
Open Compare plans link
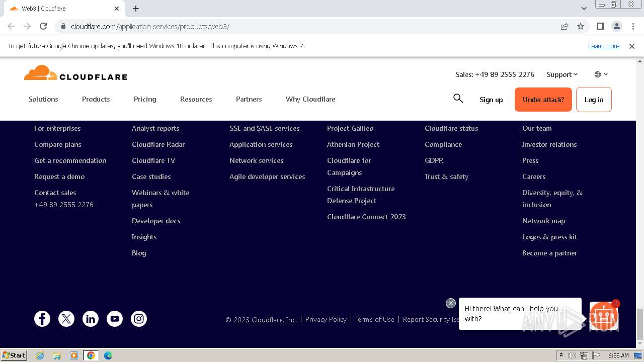pyautogui.click(x=58, y=144)
